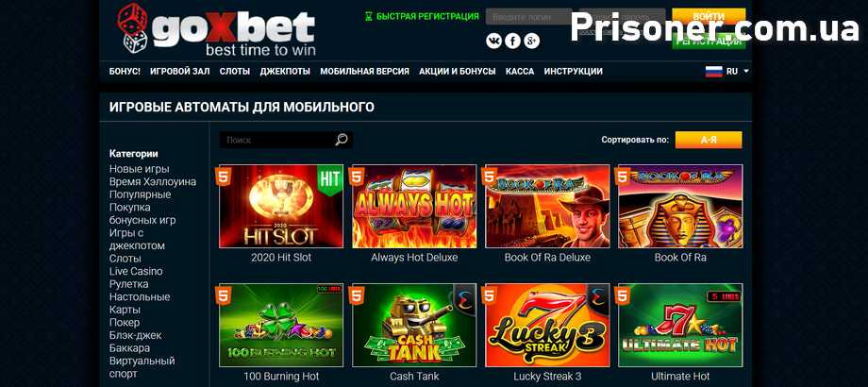Go to the КАССА menu item

[x=520, y=72]
